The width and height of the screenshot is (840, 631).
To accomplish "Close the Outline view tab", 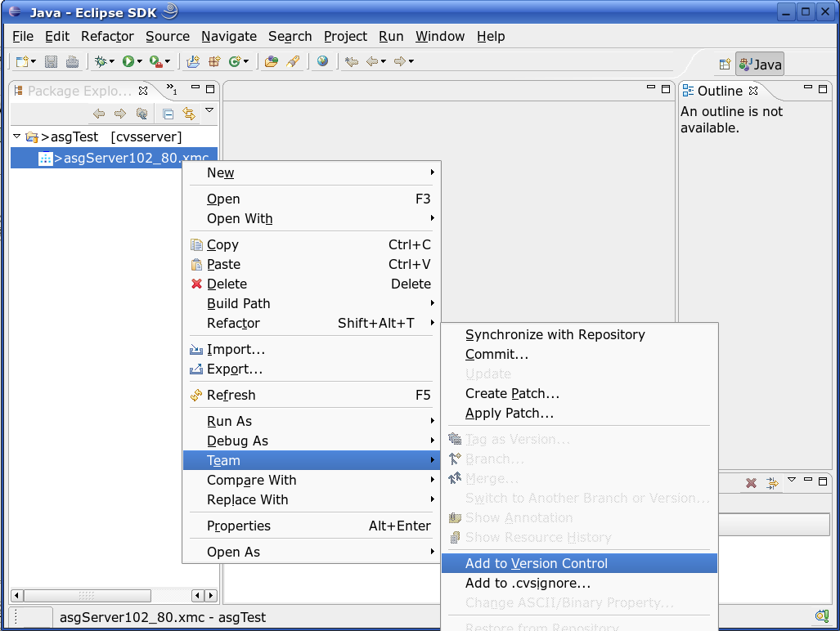I will [x=753, y=91].
